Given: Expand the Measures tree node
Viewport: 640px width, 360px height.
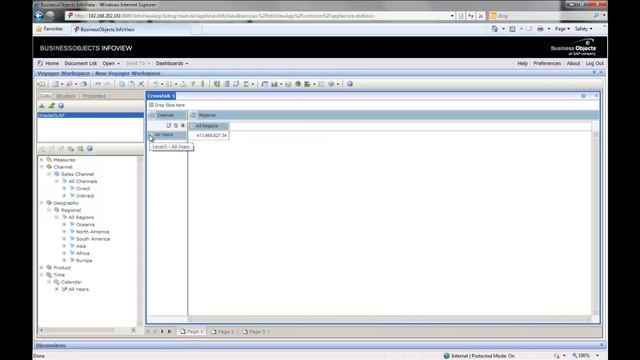Looking at the screenshot, I should [42, 160].
